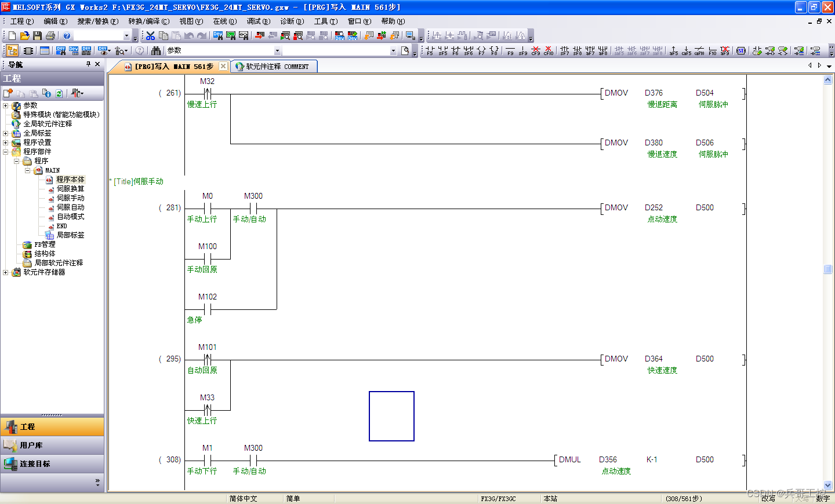Create a new project via New icon
The width and height of the screenshot is (835, 504).
12,36
